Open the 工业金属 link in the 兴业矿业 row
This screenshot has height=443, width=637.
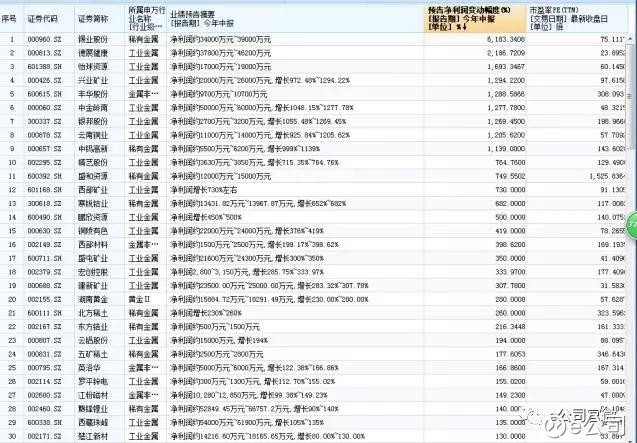point(143,80)
